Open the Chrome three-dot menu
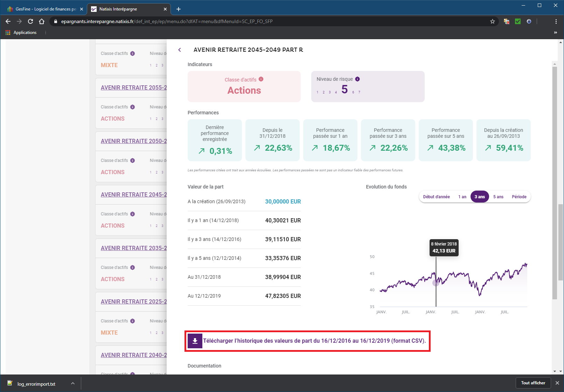The width and height of the screenshot is (564, 392). [x=556, y=21]
